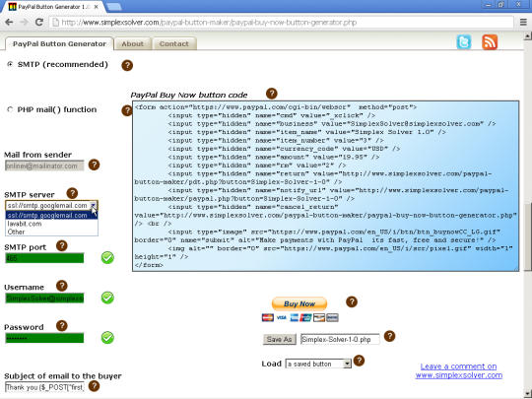Click the Simplex-Solver-1-0.php filename field
532x399 pixels.
click(x=340, y=339)
